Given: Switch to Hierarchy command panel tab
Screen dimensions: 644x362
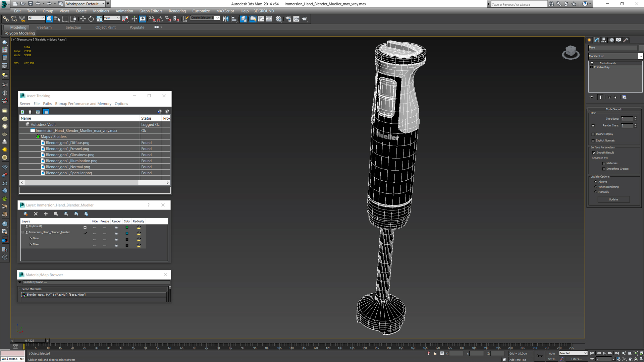Looking at the screenshot, I should [604, 40].
